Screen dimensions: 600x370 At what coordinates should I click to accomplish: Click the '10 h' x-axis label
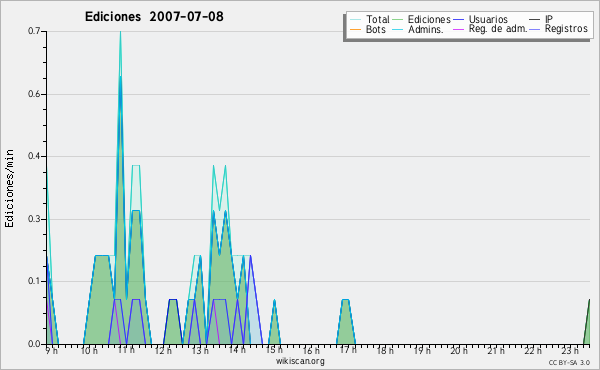click(x=89, y=350)
